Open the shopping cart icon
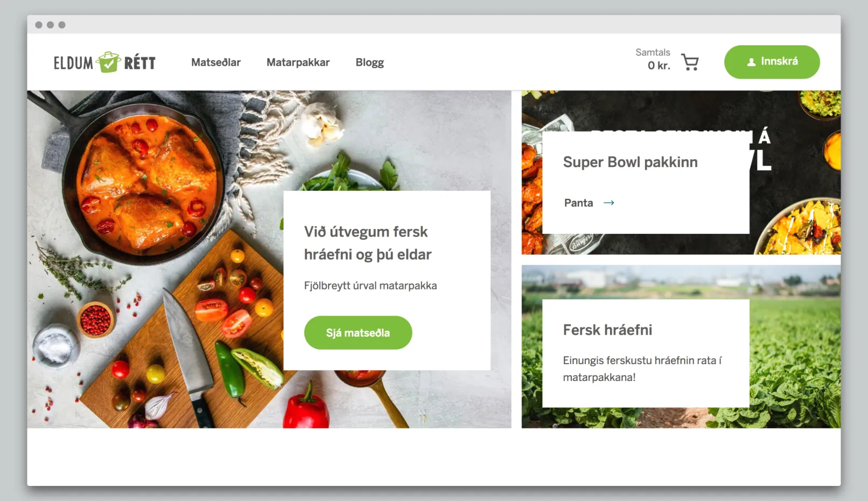The width and height of the screenshot is (868, 501). [690, 62]
